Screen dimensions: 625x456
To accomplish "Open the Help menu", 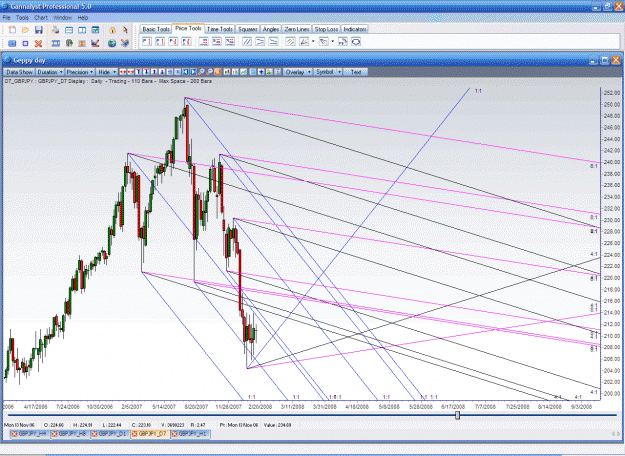I will click(83, 18).
